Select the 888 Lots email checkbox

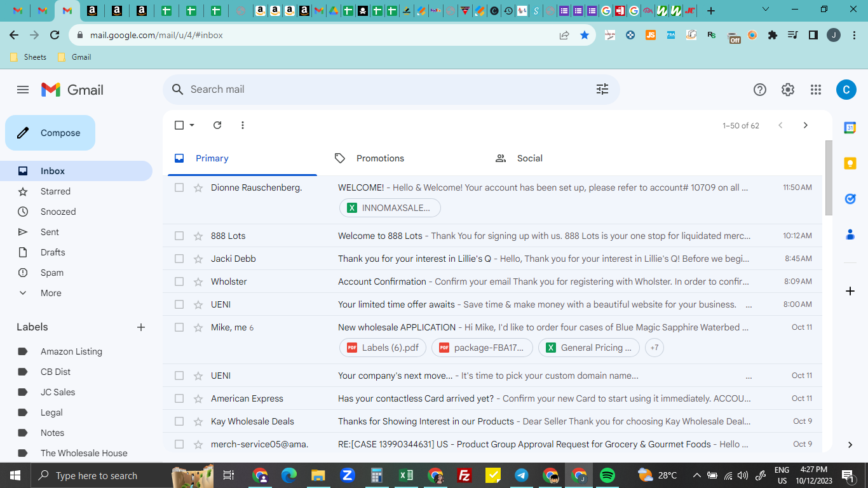pyautogui.click(x=179, y=236)
